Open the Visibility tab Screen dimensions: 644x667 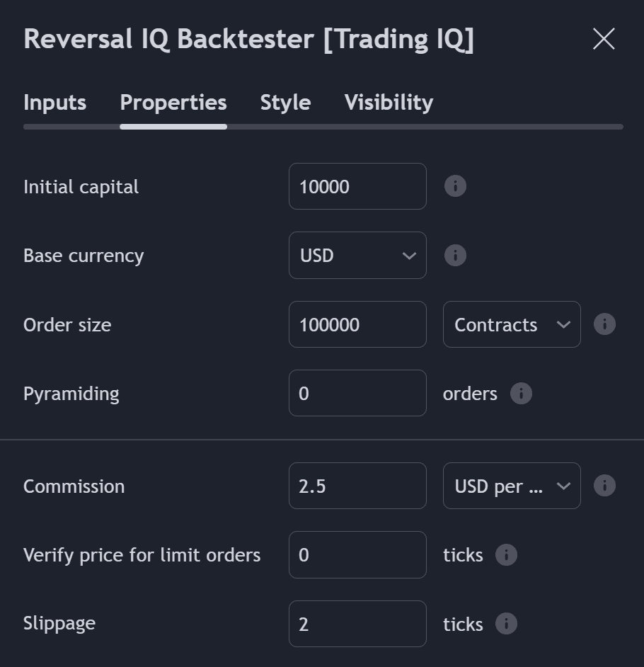388,103
